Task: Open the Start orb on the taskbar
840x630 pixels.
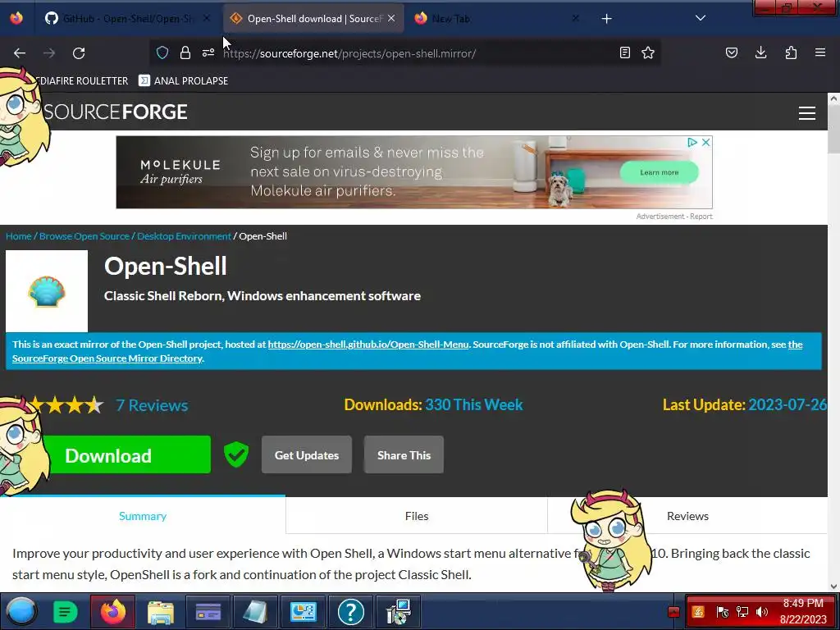Action: [x=21, y=611]
